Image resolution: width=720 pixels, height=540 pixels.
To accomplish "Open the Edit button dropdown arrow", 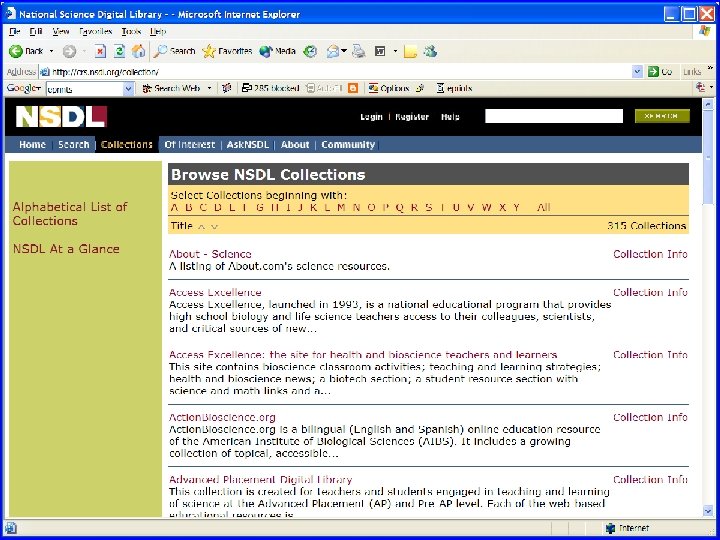I will click(x=395, y=51).
